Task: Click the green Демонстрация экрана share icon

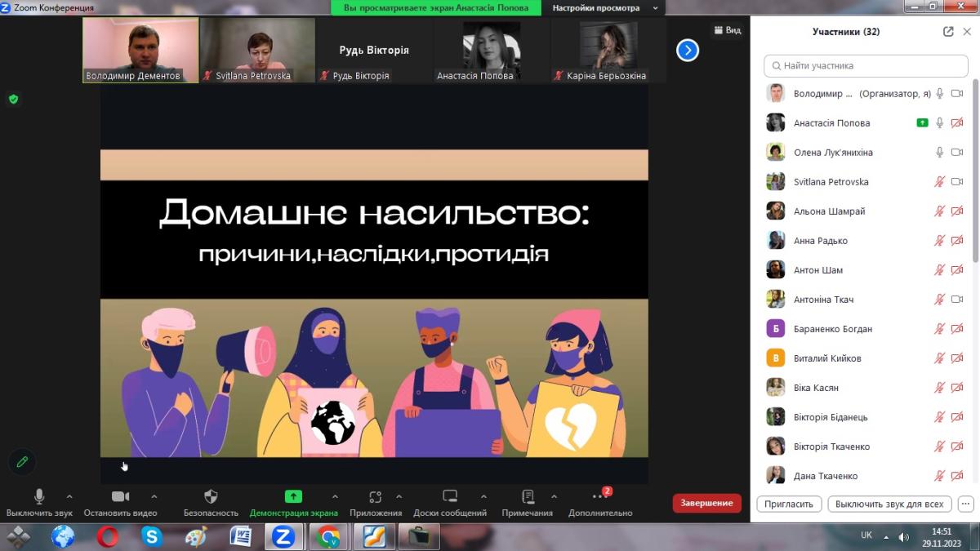Action: click(x=293, y=496)
